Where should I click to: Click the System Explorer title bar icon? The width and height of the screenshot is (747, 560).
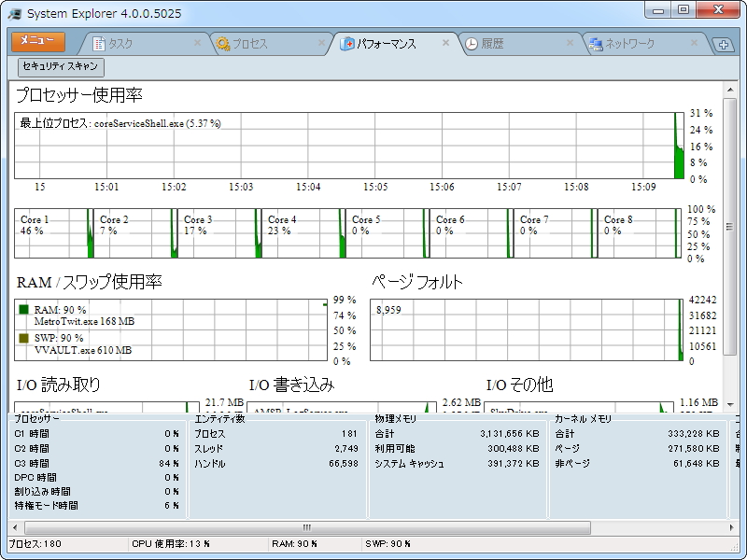[x=14, y=14]
